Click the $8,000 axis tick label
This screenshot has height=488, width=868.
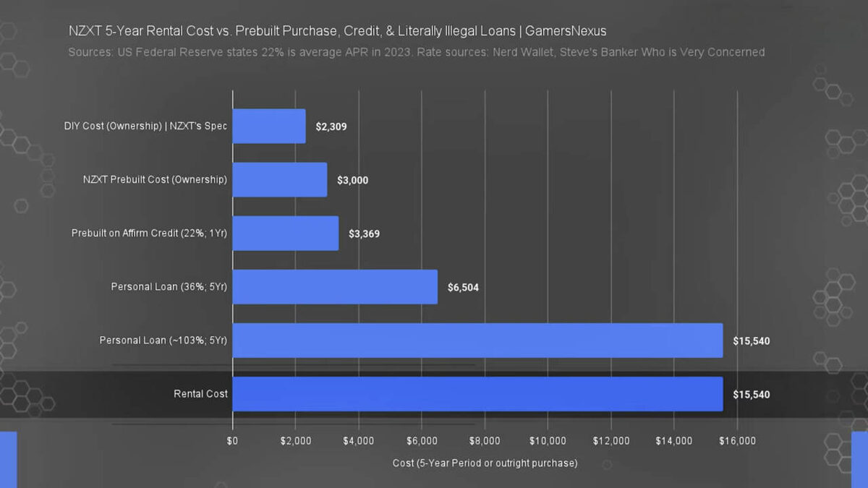[485, 440]
